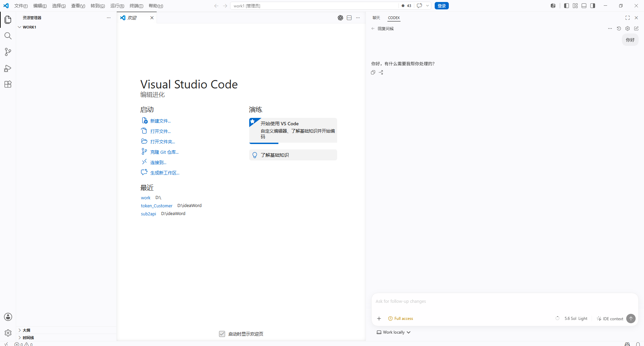Open the 文件(F) menu
The image size is (644, 346).
tap(21, 6)
